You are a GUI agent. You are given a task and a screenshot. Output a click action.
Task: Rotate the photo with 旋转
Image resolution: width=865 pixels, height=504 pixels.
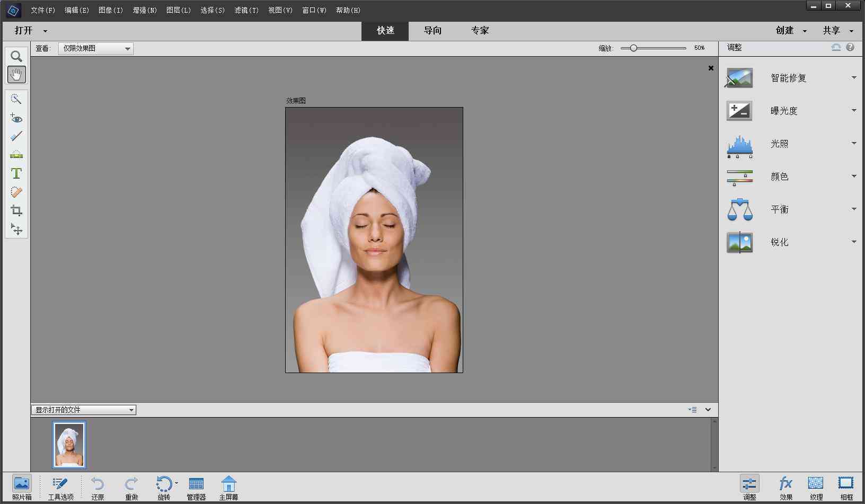(x=164, y=488)
